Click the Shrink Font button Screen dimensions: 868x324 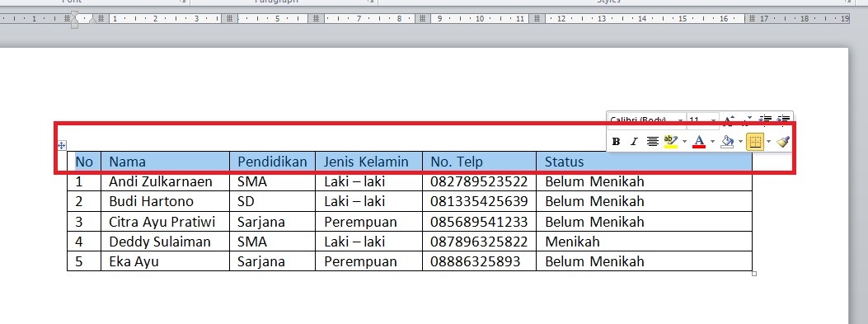tap(748, 120)
